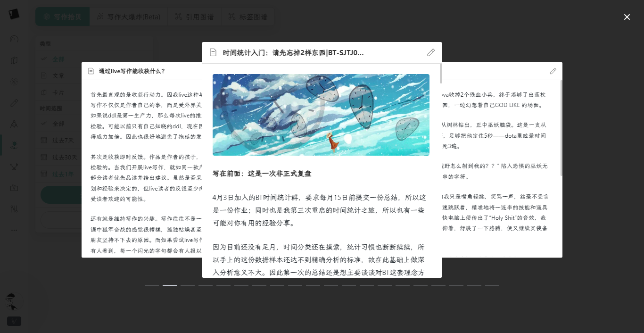Select the 过去7天 time range filter
This screenshot has height=333, width=644.
(63, 141)
